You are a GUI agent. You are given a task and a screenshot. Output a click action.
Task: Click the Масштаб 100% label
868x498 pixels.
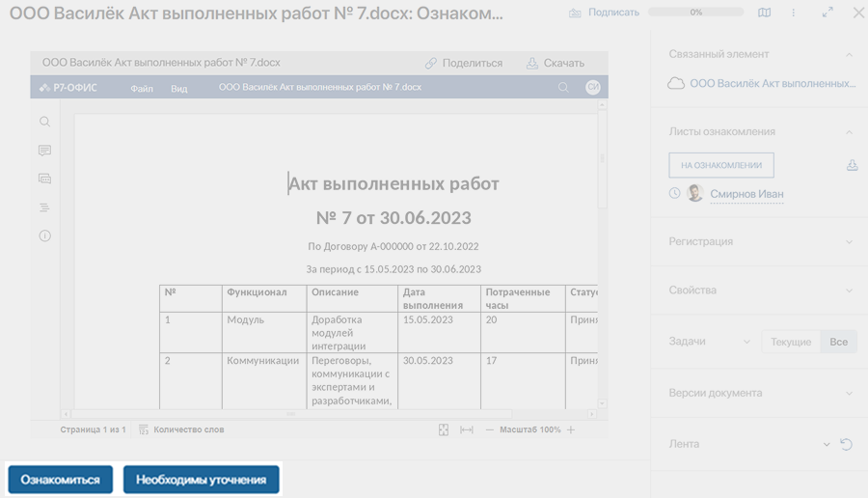pyautogui.click(x=529, y=429)
